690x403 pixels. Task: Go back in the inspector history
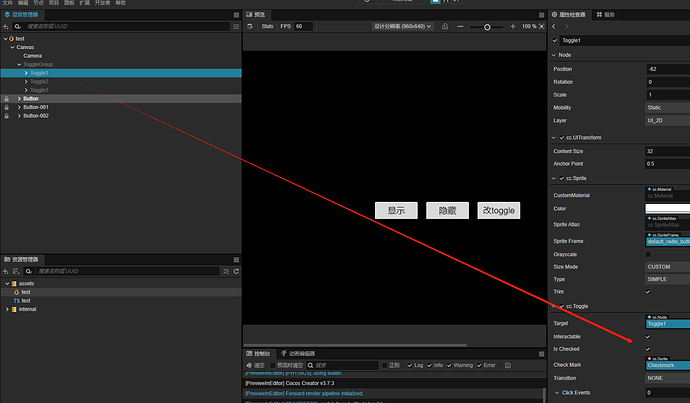[x=554, y=27]
